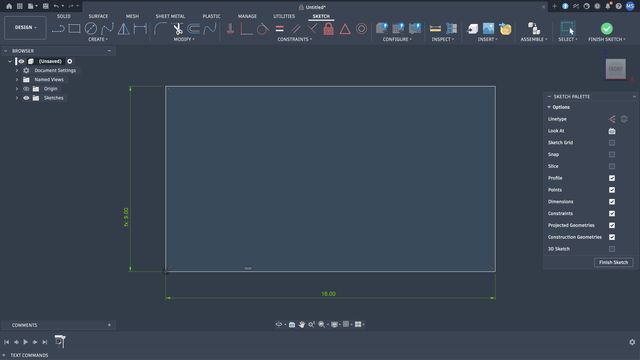Click the 16.00 horizontal dimension value
The width and height of the screenshot is (640, 360).
[x=329, y=294]
